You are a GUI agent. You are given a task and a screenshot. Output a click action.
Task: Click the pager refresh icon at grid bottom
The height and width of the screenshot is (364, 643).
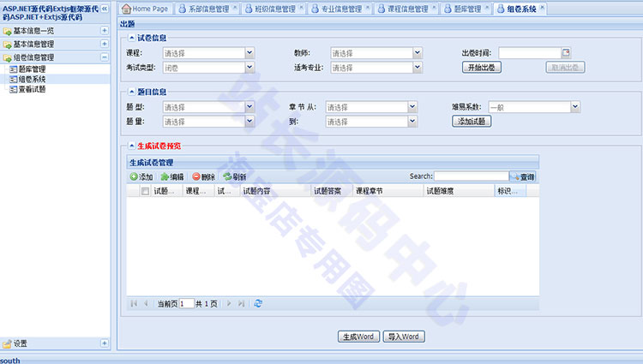click(x=258, y=303)
